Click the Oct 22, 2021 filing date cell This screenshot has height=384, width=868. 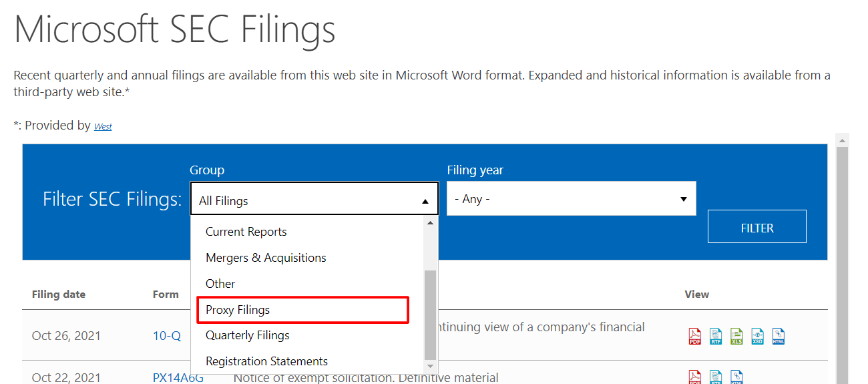66,378
